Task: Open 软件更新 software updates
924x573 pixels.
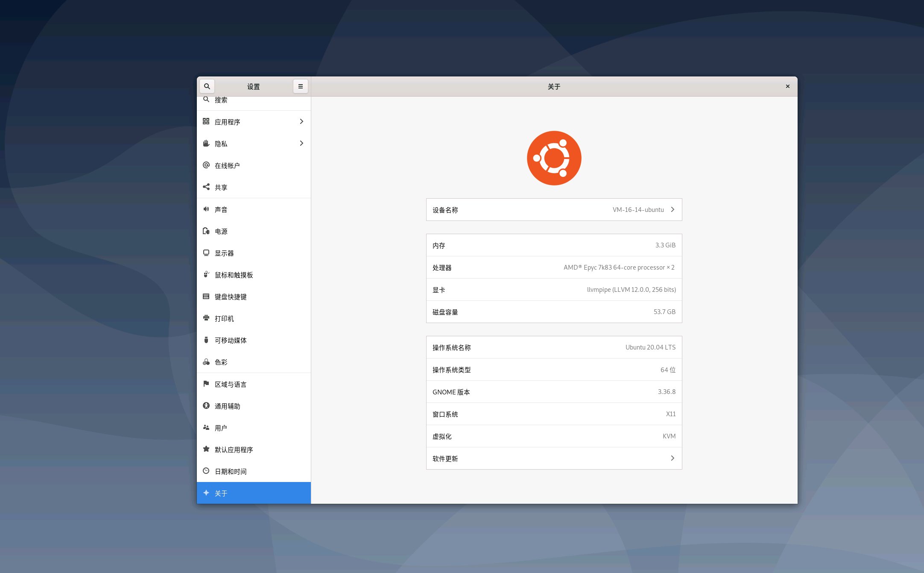Action: (x=554, y=458)
